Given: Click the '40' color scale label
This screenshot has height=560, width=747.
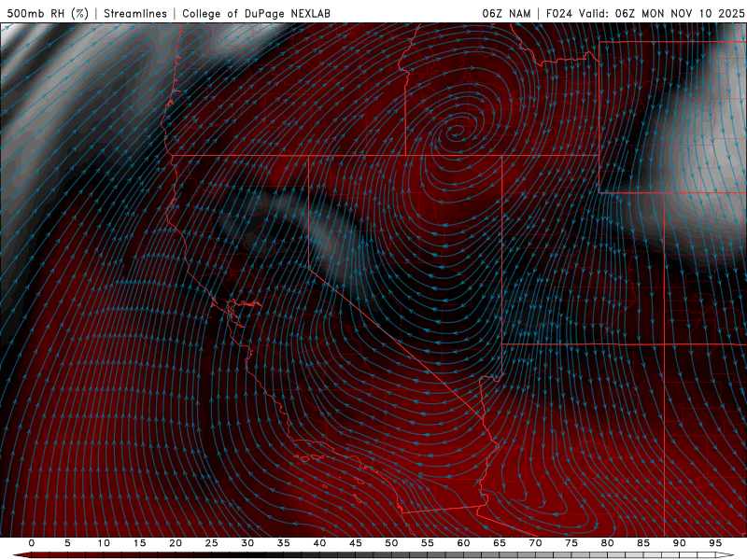Looking at the screenshot, I should point(319,543).
